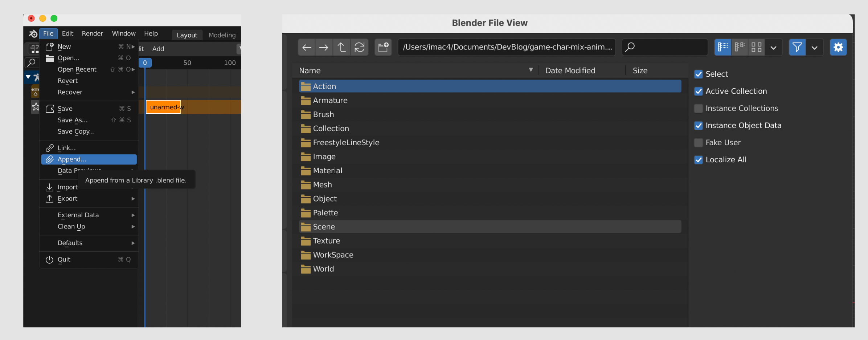Click the unarmed-w NLA strip

pos(163,107)
